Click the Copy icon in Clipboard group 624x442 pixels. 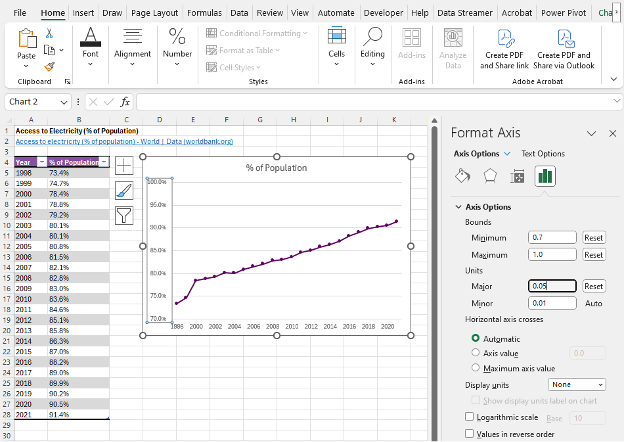click(49, 50)
